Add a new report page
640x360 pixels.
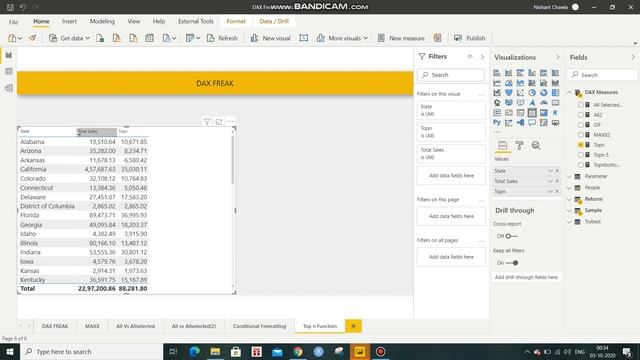353,326
